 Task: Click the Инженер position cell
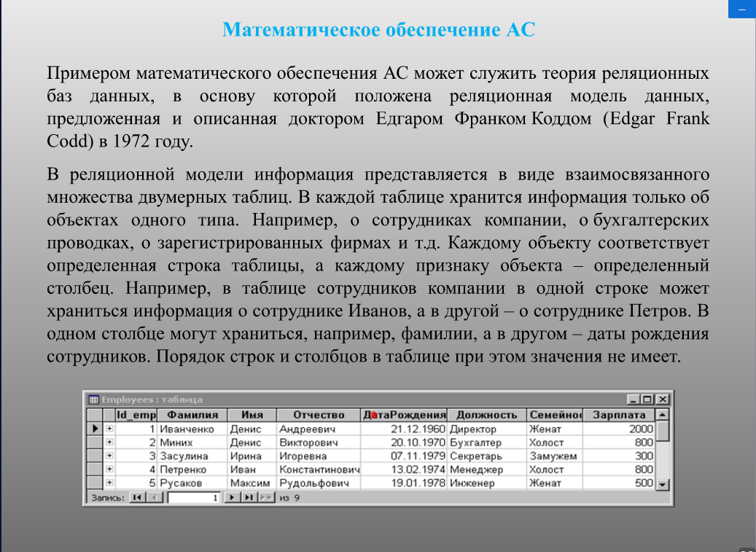coord(487,483)
